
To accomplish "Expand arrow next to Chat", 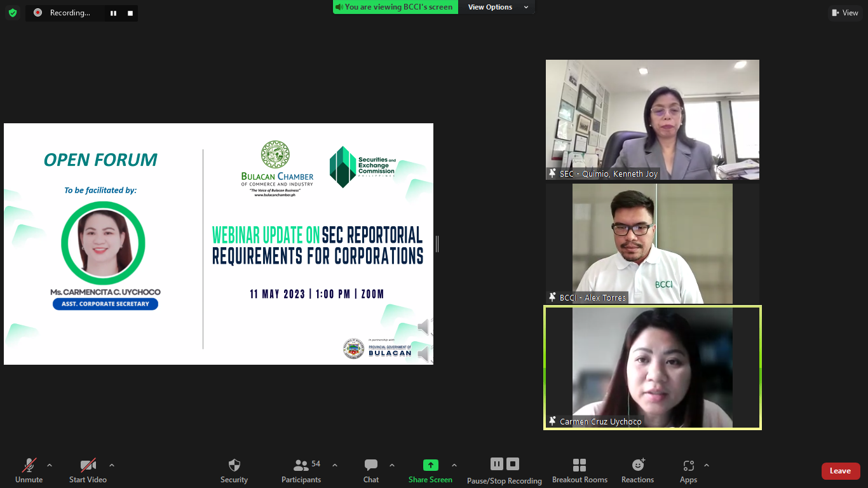I will [391, 465].
